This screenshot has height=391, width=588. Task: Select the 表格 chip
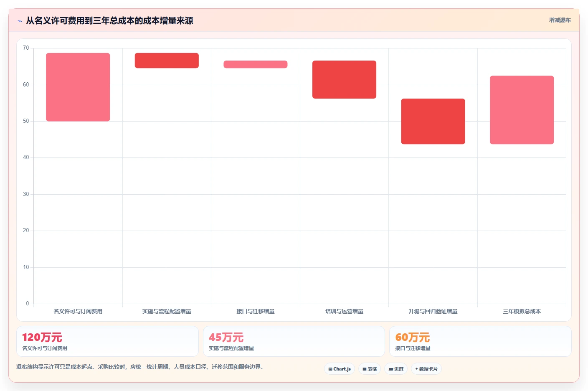coord(370,369)
